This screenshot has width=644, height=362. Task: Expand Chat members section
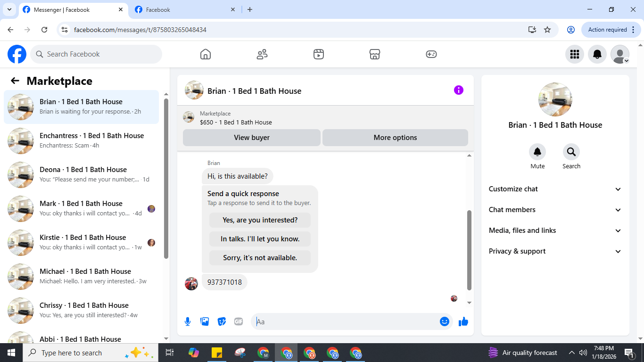coord(555,210)
